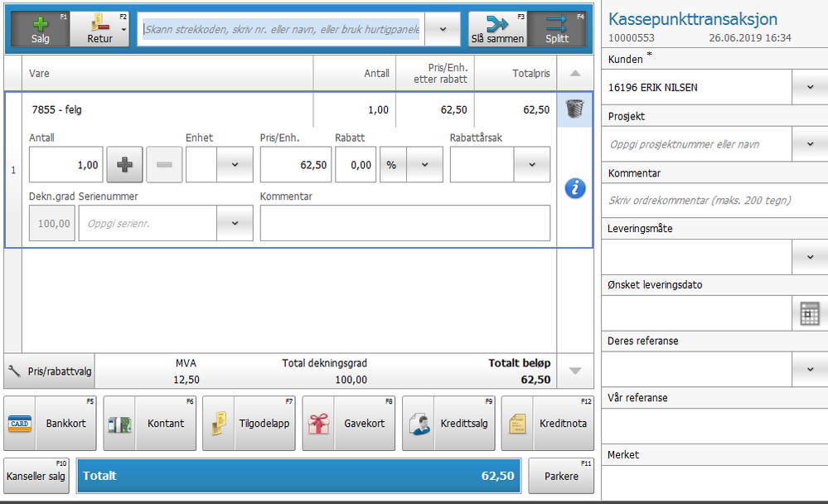Focus the barcode scan search field

[x=283, y=30]
